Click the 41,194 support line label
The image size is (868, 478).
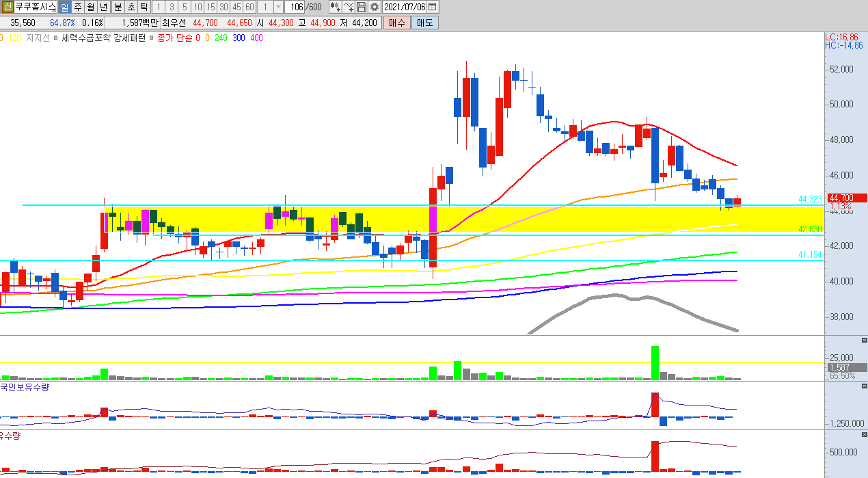coord(810,254)
